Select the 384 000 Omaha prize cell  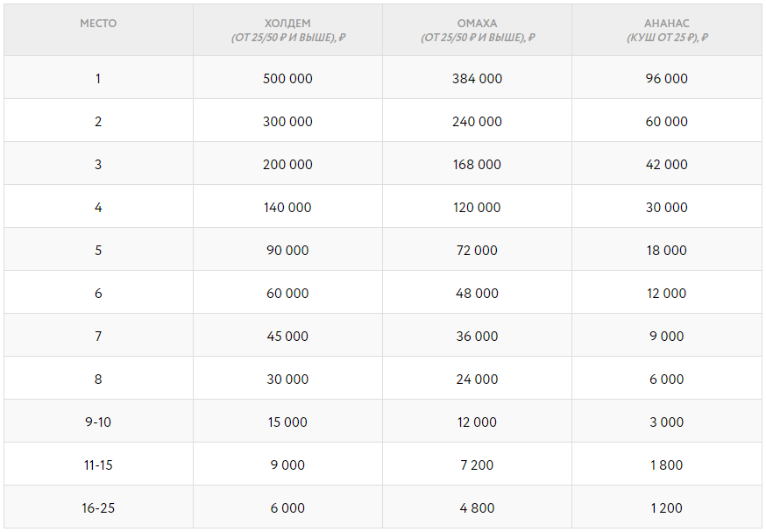pos(477,79)
